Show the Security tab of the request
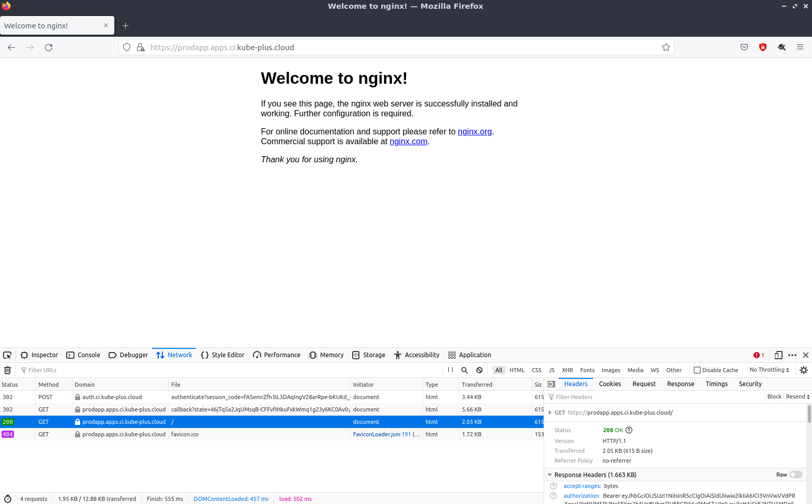 click(750, 384)
